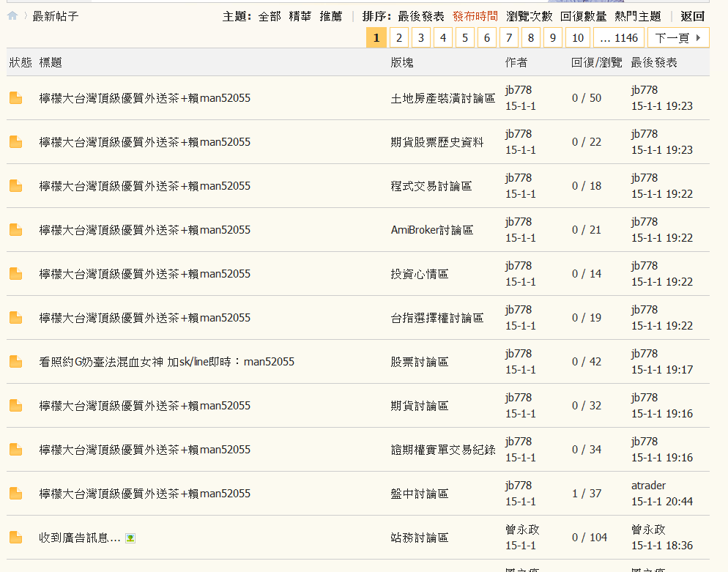Open board 土地房產裝潢討論區
Image resolution: width=728 pixels, height=572 pixels.
click(x=443, y=98)
